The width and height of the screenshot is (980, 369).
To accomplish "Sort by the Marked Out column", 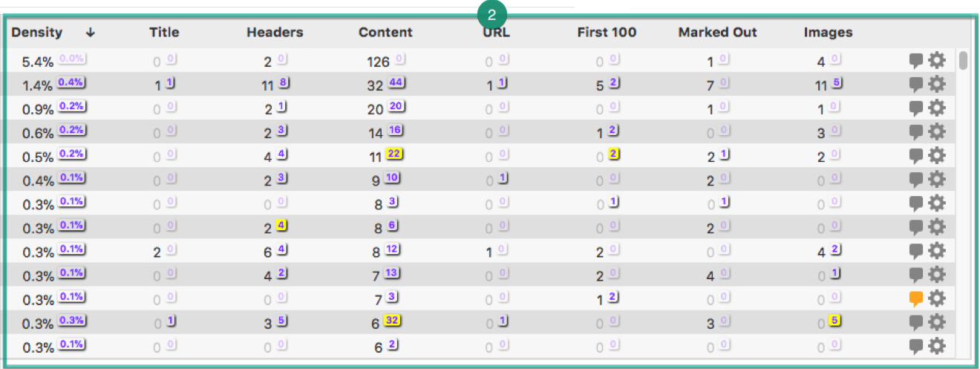I will click(x=717, y=33).
